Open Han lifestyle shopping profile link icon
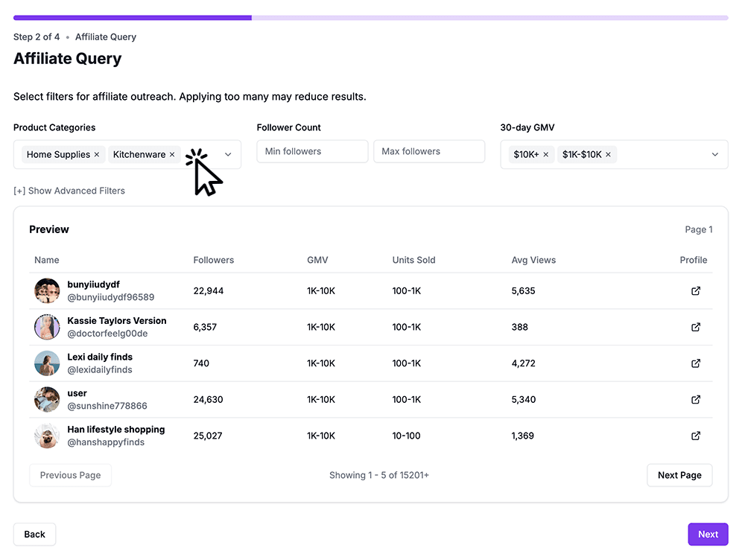 tap(696, 436)
